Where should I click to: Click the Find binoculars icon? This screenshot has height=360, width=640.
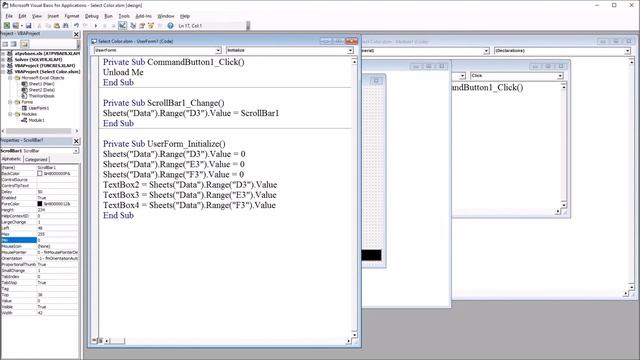click(66, 26)
